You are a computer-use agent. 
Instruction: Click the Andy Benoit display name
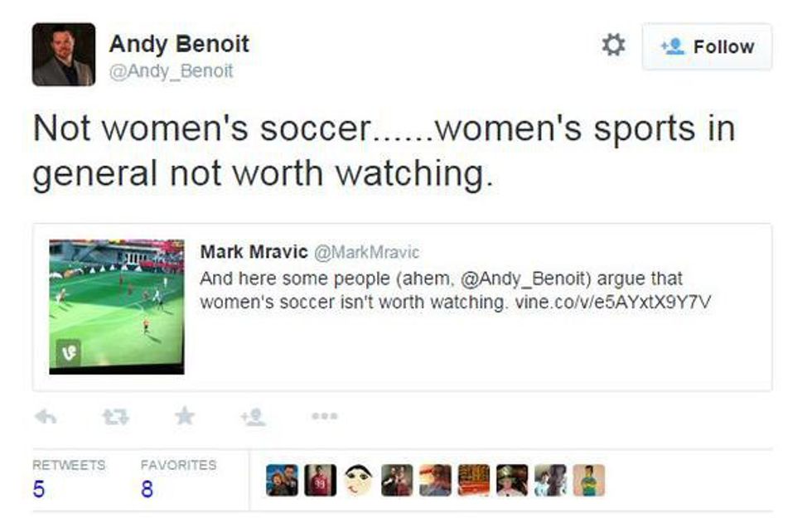(x=179, y=43)
